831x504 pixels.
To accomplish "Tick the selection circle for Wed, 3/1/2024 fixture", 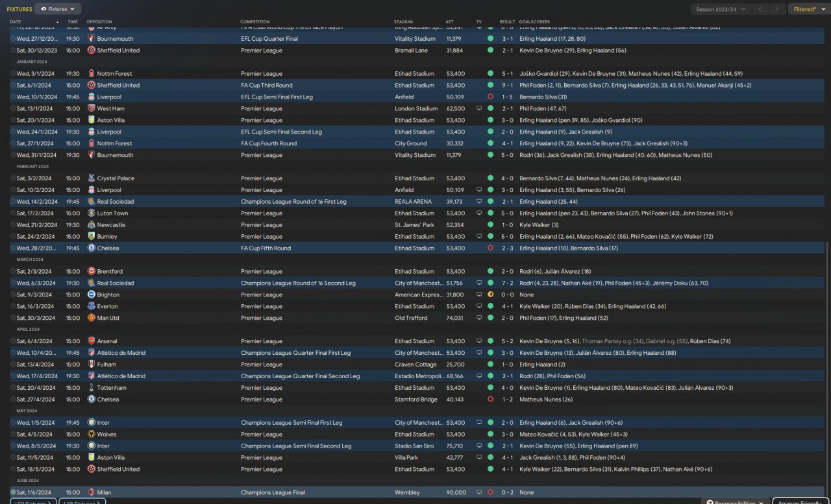I will tap(13, 74).
